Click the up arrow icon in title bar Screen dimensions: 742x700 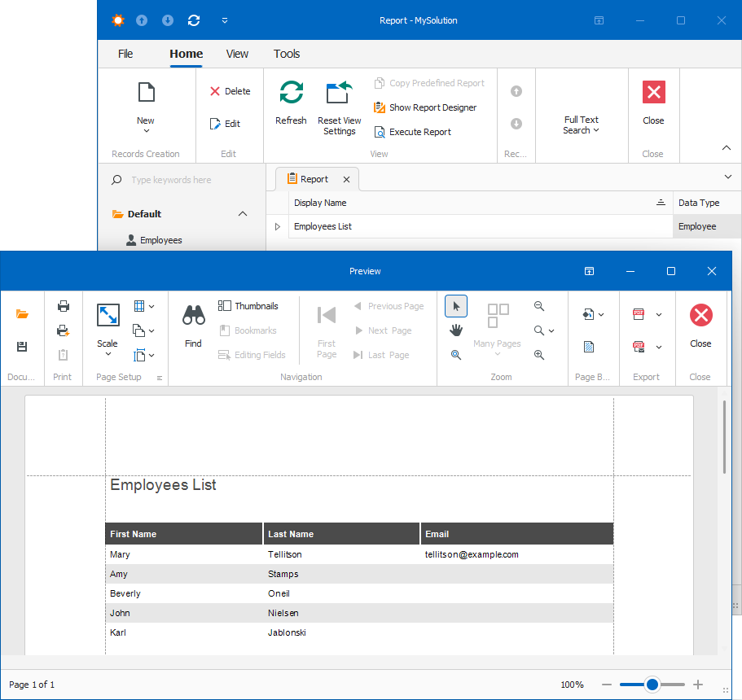point(142,20)
